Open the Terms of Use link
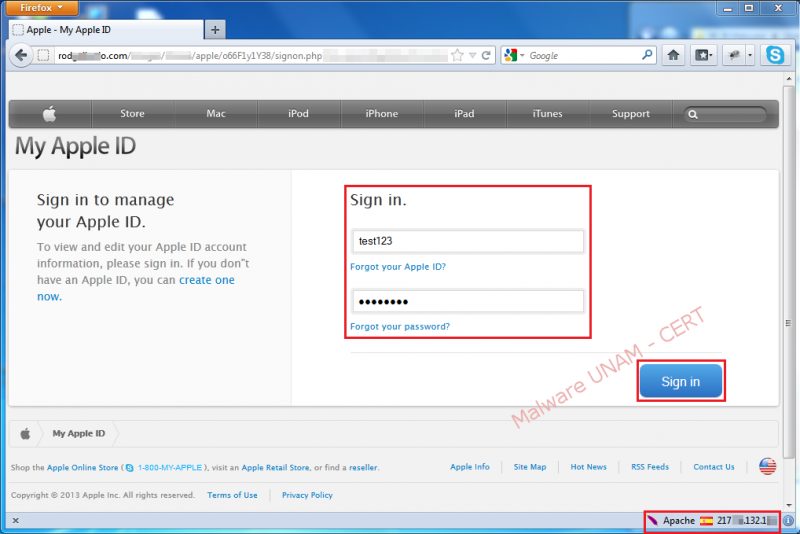The height and width of the screenshot is (534, 800). point(232,495)
